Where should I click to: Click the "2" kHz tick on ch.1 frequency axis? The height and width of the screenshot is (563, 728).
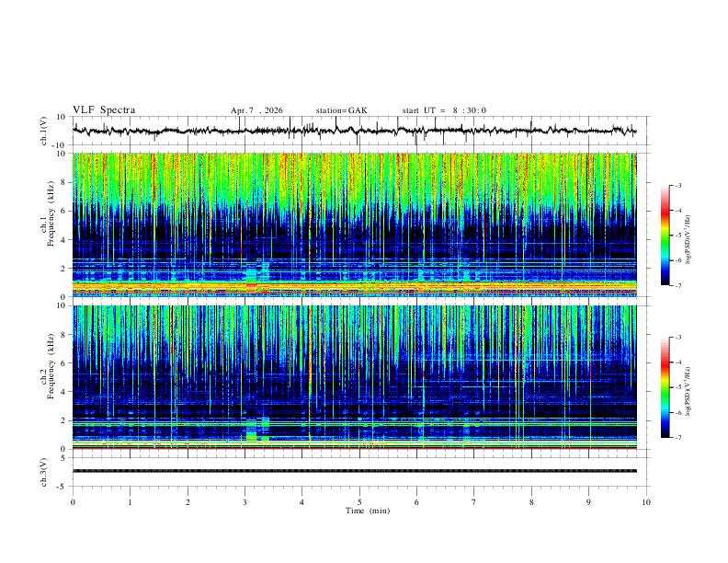(63, 269)
